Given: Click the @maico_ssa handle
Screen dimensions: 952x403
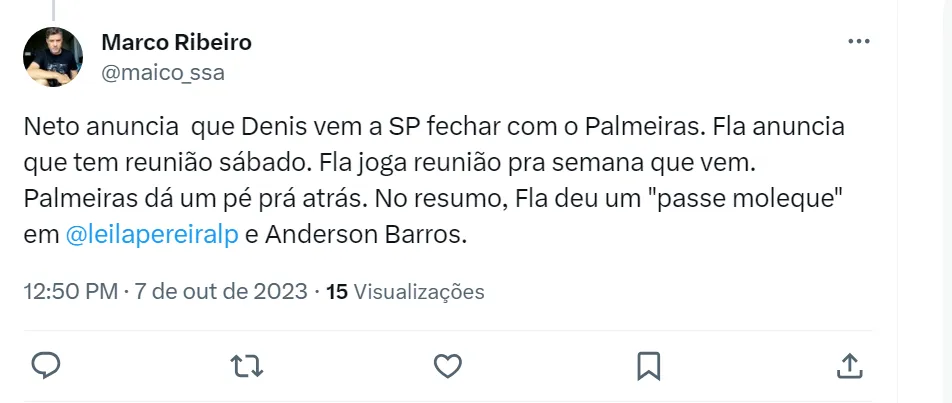Looking at the screenshot, I should [163, 71].
